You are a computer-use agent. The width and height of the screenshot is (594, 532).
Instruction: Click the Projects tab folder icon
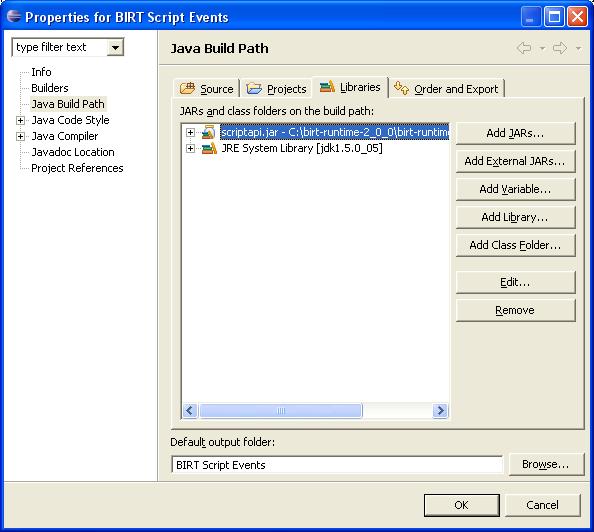tap(254, 89)
